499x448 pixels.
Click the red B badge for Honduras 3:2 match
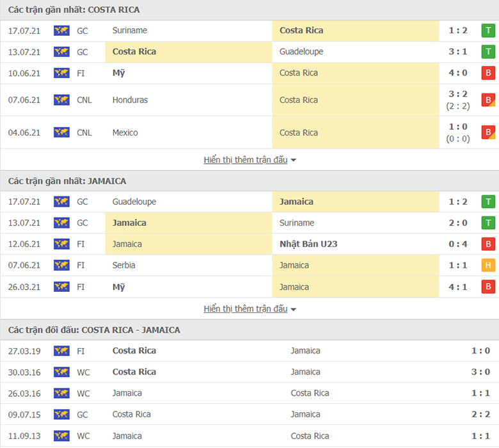(x=488, y=100)
